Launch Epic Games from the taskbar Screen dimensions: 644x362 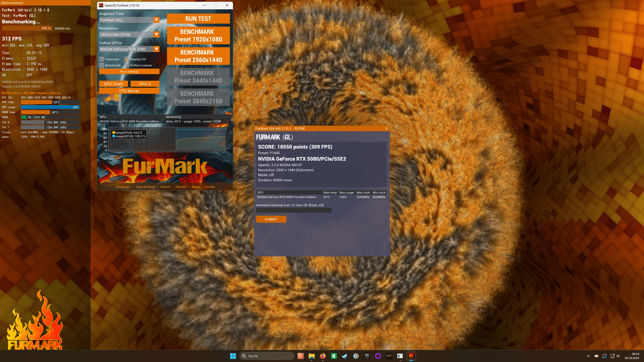(x=367, y=356)
